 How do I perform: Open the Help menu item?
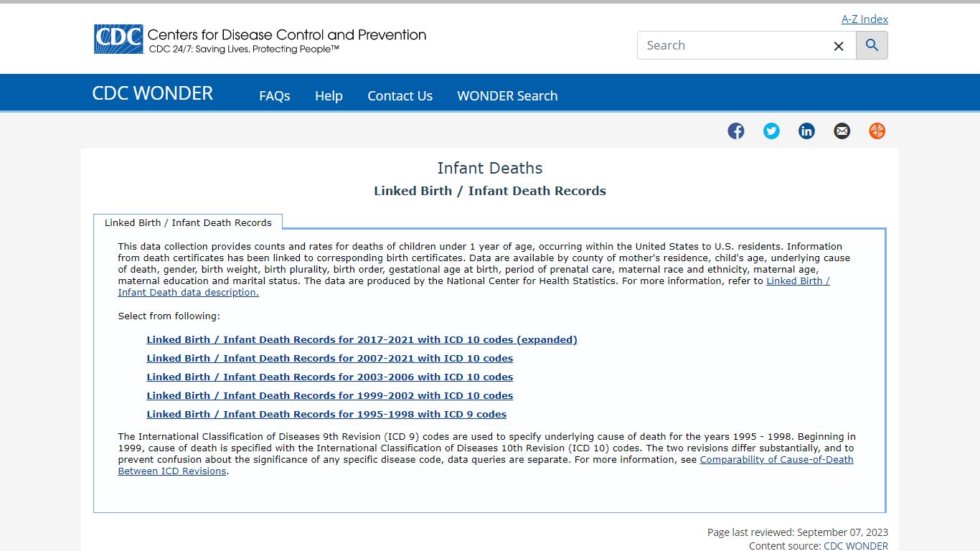tap(329, 95)
